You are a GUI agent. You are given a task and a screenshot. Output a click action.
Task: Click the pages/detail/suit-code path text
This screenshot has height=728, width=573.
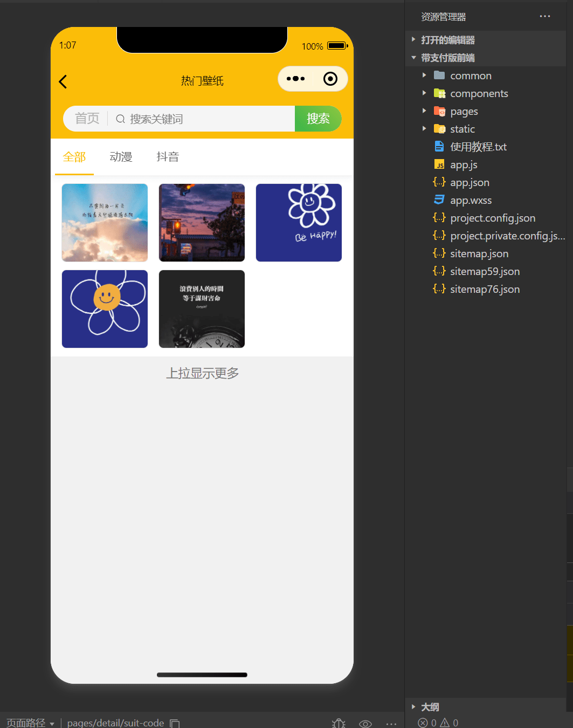[x=115, y=723]
